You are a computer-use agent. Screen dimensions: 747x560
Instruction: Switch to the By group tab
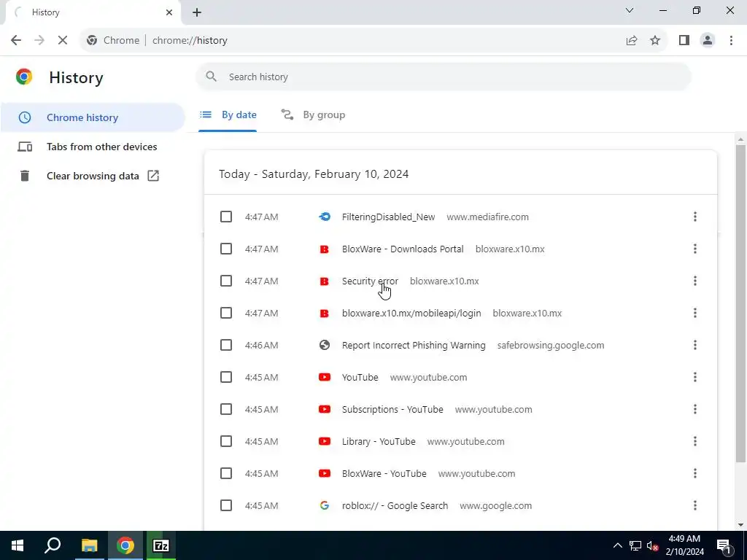tap(313, 114)
